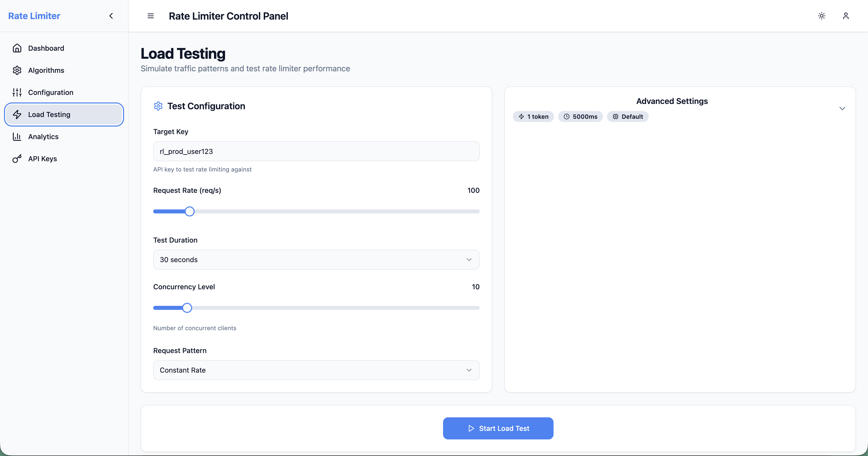The width and height of the screenshot is (868, 456).
Task: Click the Configuration sliders icon
Action: click(17, 92)
